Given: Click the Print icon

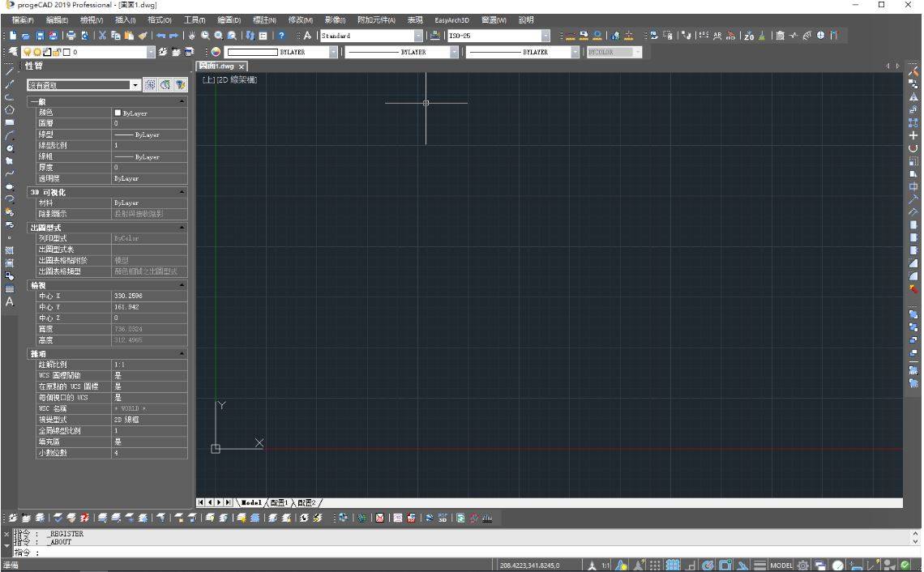Looking at the screenshot, I should pyautogui.click(x=71, y=36).
